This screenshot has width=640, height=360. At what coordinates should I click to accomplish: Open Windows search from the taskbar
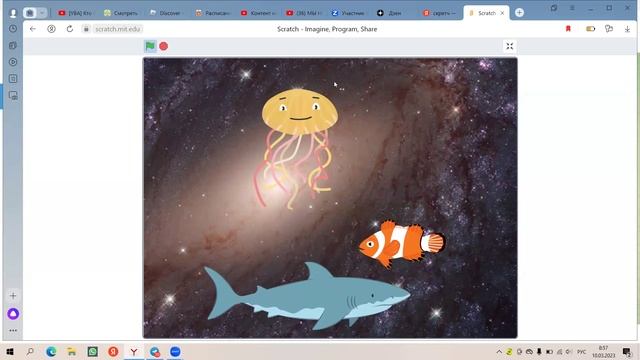point(30,351)
